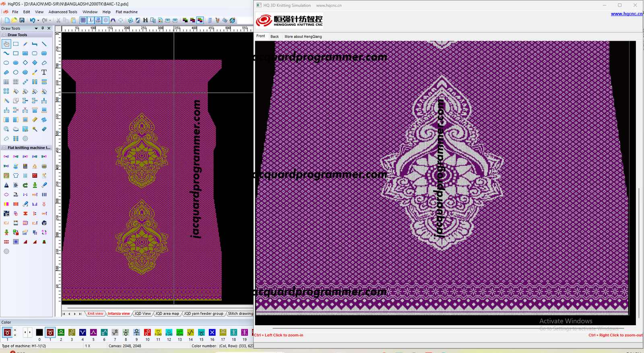Collapse the Flat knitting machine tools section
This screenshot has height=353, width=644.
pos(4,148)
